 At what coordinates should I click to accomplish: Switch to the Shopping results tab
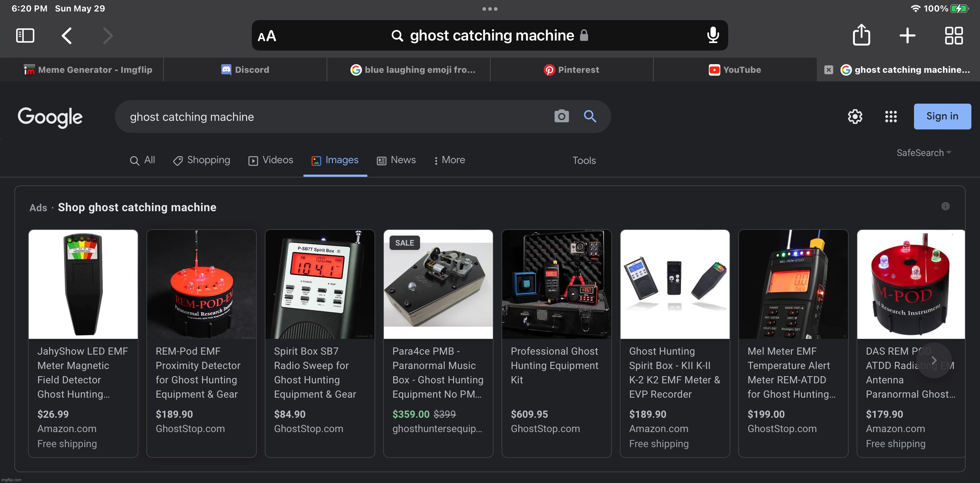coord(201,160)
